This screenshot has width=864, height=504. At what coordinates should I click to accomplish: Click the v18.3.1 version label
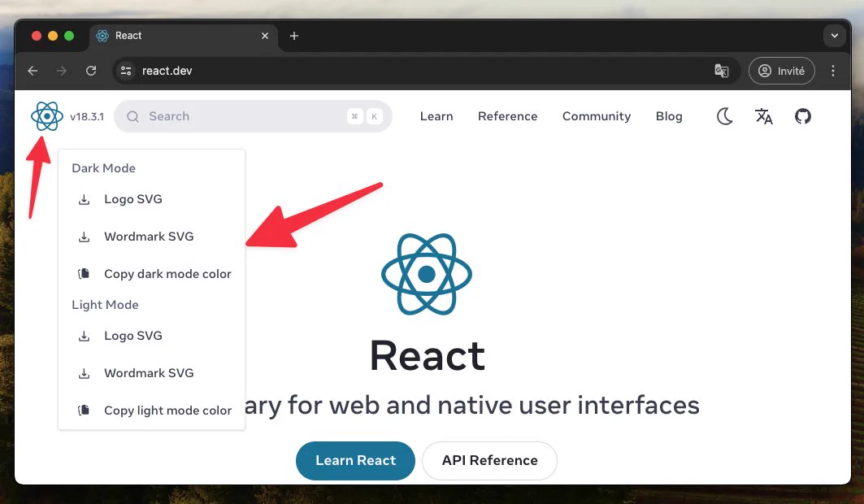(x=86, y=117)
